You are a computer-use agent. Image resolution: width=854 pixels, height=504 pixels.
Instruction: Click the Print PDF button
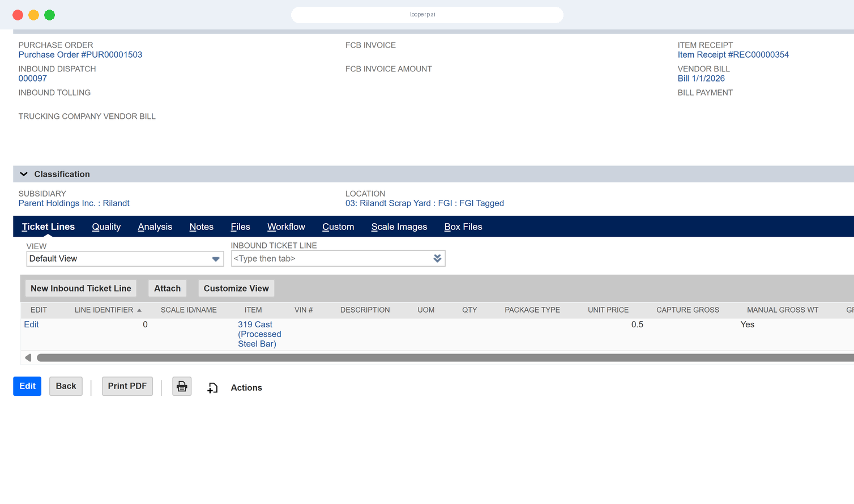click(127, 386)
